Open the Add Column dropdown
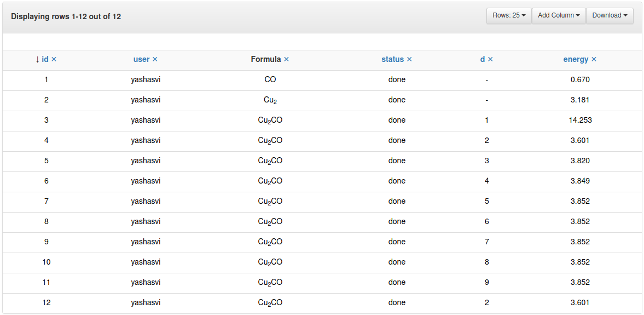Screen dimensions: 644x315 click(x=559, y=15)
